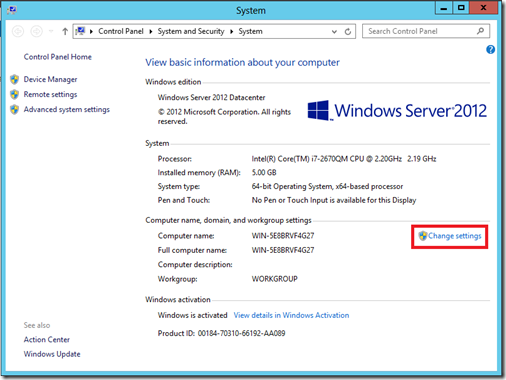Click the Windows is activated text
Viewport: 506px width, 380px height.
click(192, 315)
